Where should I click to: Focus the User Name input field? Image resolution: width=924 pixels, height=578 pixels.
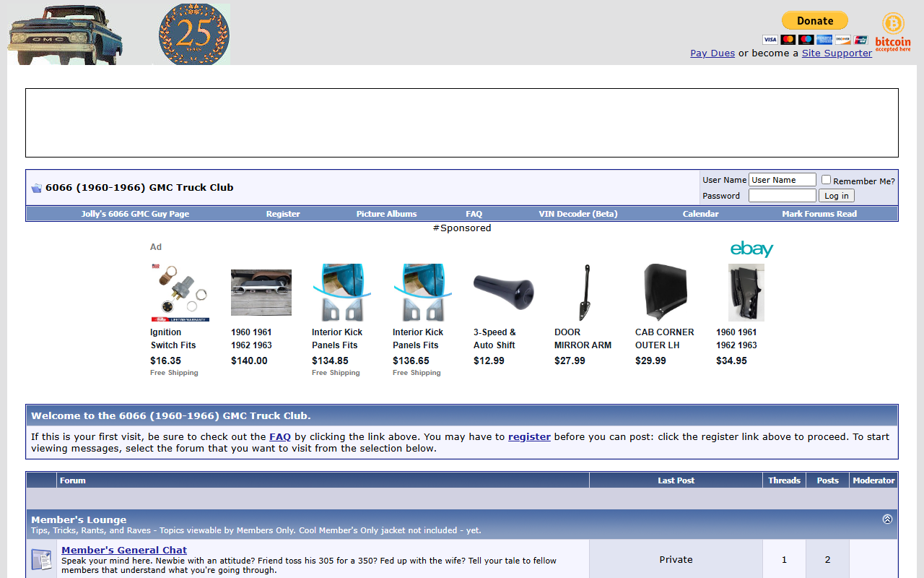(x=783, y=180)
